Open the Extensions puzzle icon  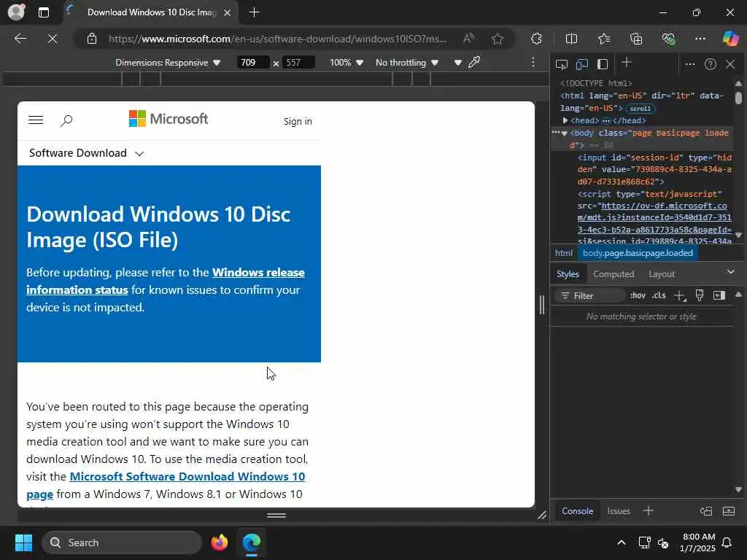point(536,39)
